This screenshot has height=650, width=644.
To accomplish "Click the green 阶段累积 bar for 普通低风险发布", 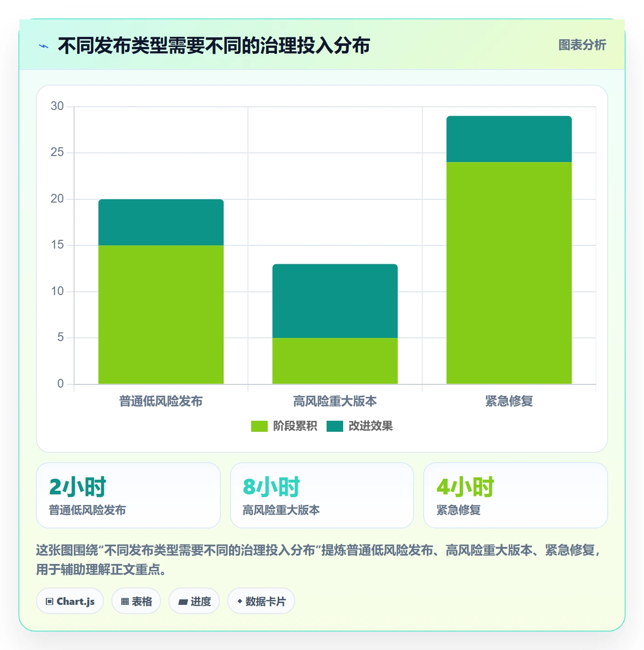I will tap(161, 315).
